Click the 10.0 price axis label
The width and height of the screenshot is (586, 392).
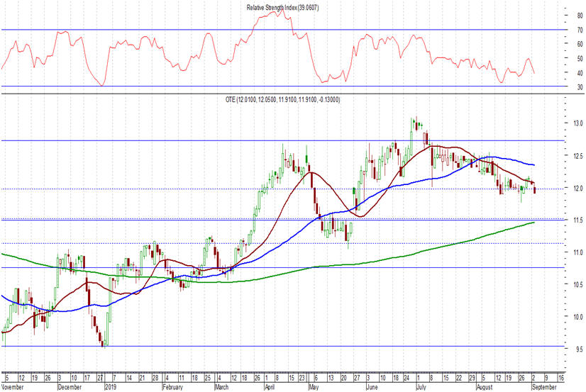578,317
